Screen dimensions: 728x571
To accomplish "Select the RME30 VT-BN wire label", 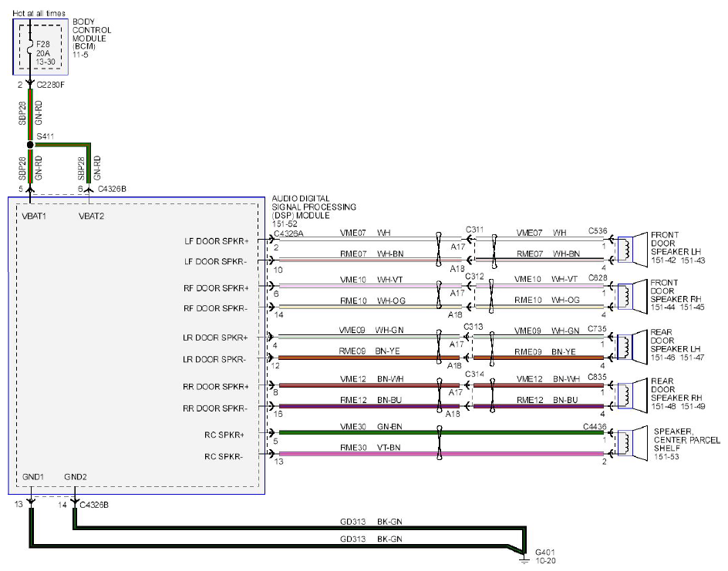I will coord(370,448).
